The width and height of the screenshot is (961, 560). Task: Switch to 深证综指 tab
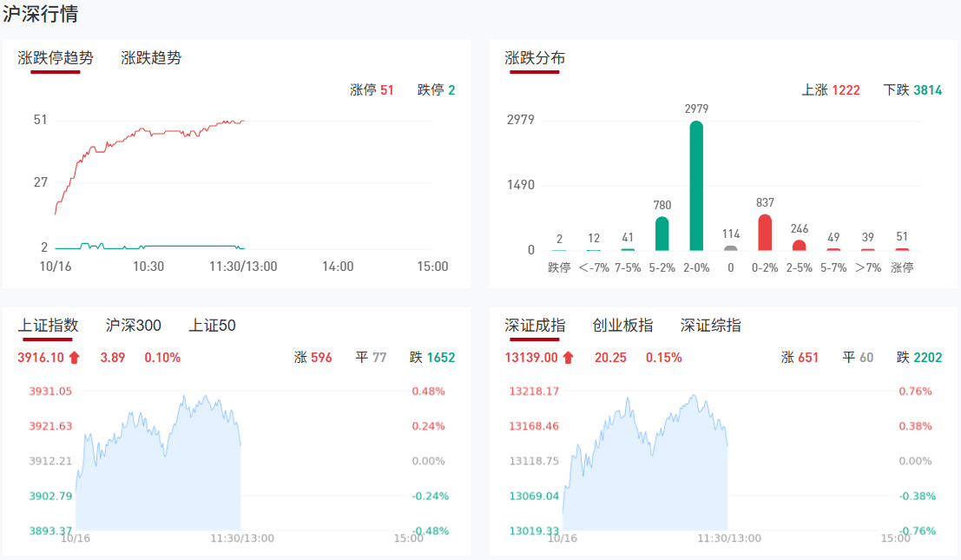[x=710, y=326]
